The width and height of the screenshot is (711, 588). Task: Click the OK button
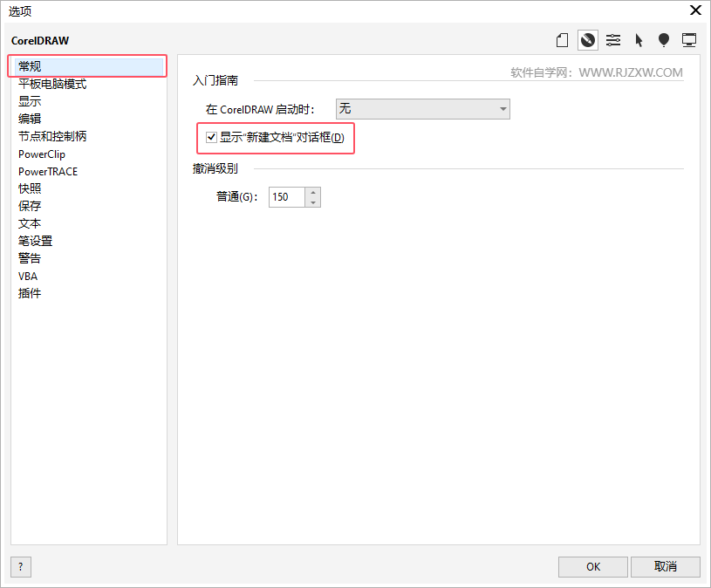(x=593, y=567)
